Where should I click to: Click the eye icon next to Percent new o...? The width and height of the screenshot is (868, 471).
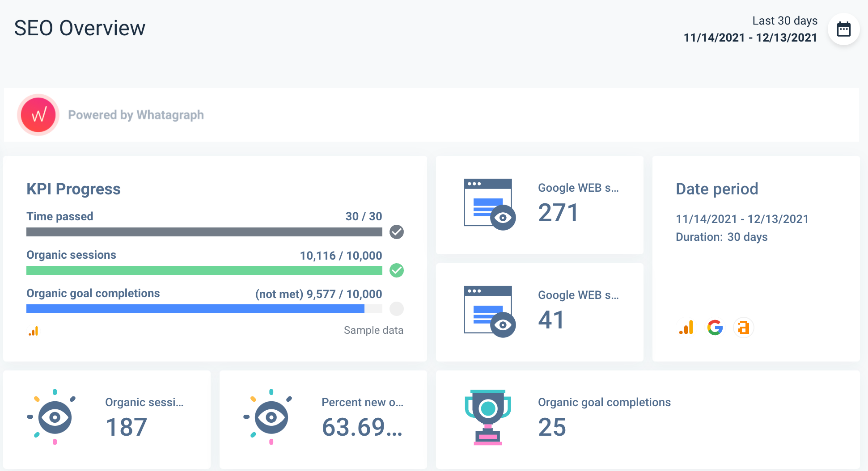[x=268, y=417]
